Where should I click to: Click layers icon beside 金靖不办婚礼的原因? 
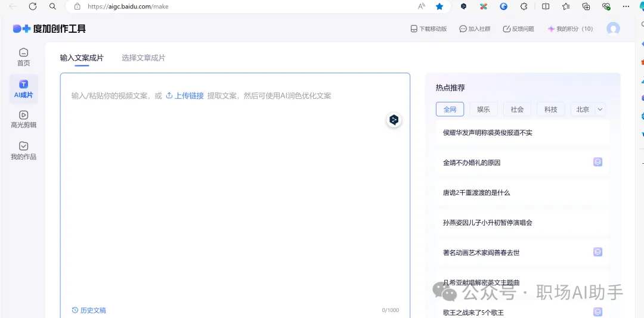[x=597, y=162]
